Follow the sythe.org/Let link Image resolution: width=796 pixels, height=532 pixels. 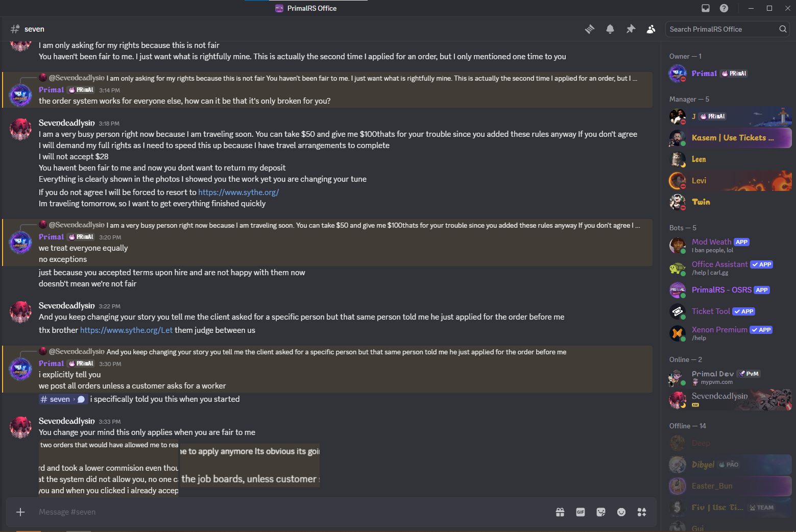pos(126,330)
